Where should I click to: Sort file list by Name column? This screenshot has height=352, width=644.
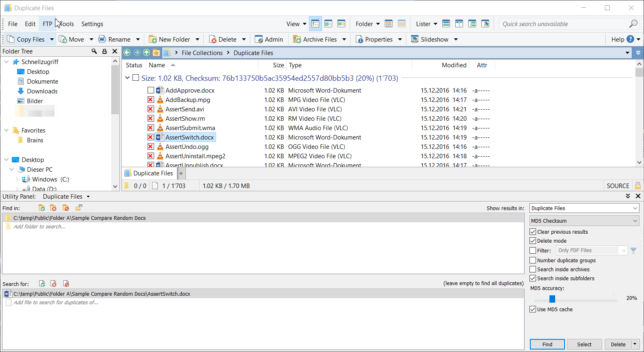pos(157,65)
